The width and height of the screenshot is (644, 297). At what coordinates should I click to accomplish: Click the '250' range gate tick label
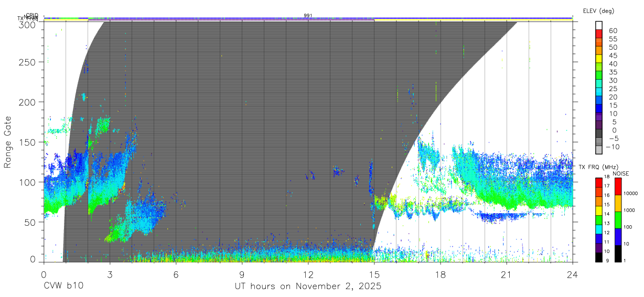(x=27, y=62)
